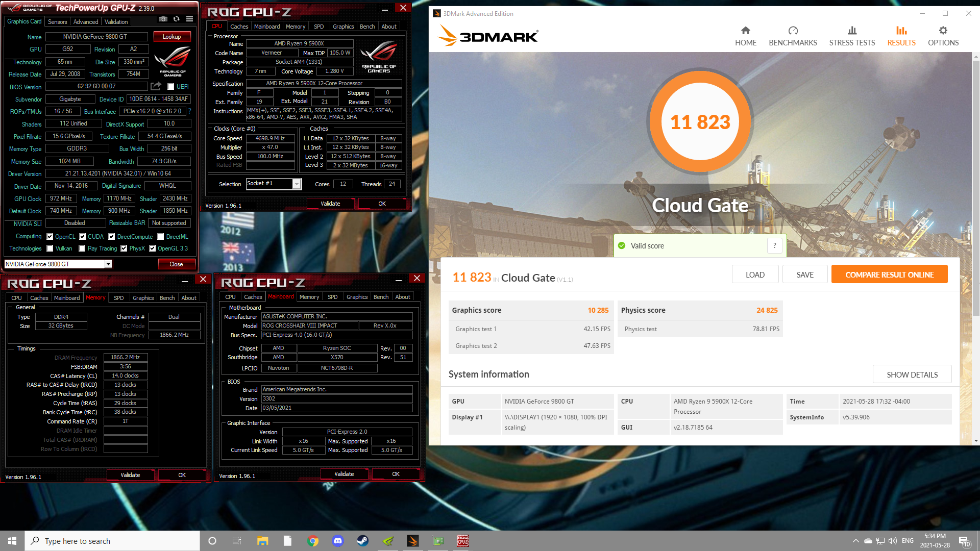
Task: Click Validate in Mainboard CPU-Z window
Action: tap(344, 474)
